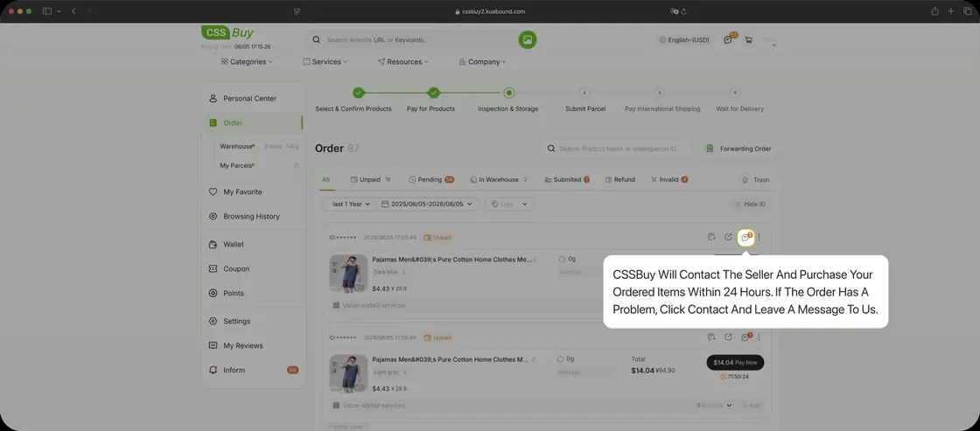Click the Safari address bar

pos(490,11)
